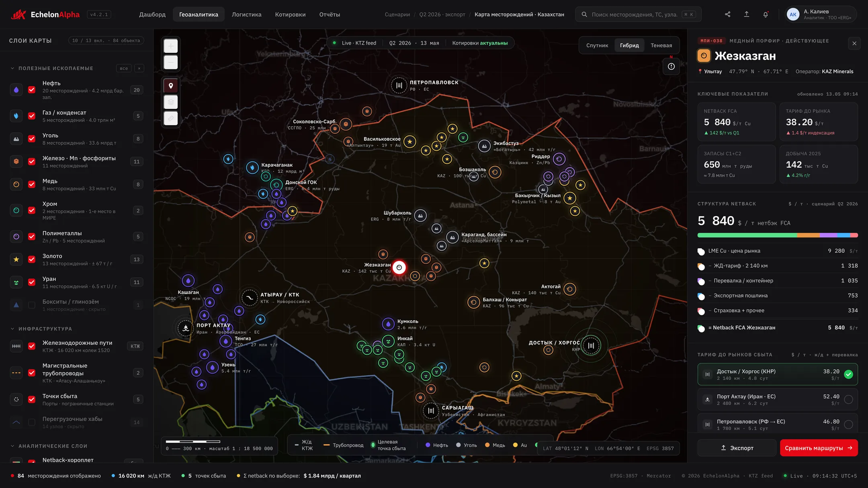Open the КТЖ selector on the railways row
868x488 pixels.
(135, 346)
